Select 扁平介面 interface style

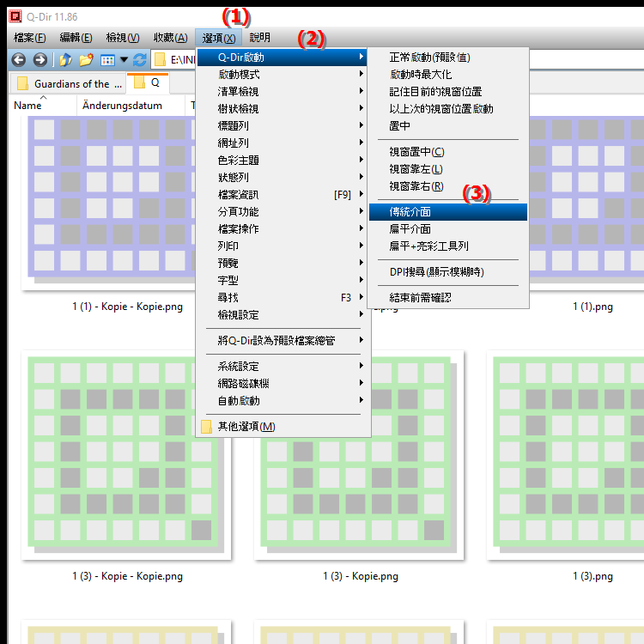(447, 229)
